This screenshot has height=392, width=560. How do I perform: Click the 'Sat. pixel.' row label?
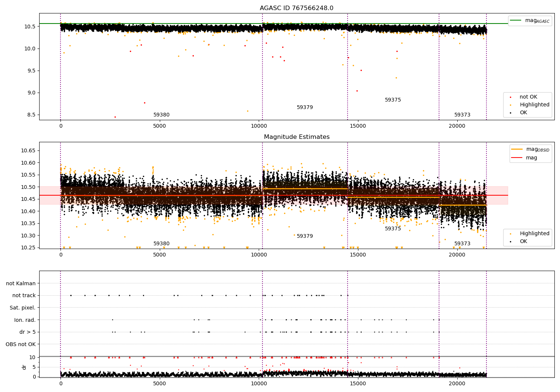click(23, 308)
